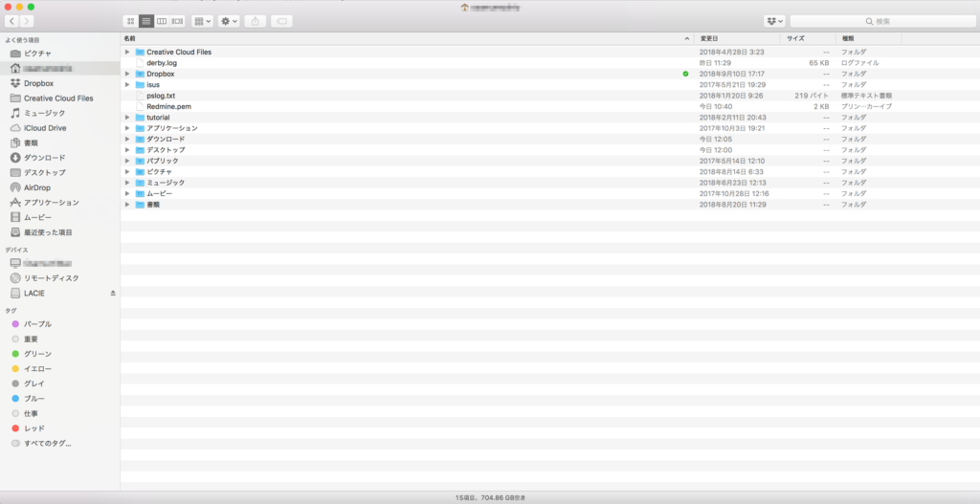Click the Edit Tags toolbar button
Screen dimensions: 980x504
click(281, 21)
